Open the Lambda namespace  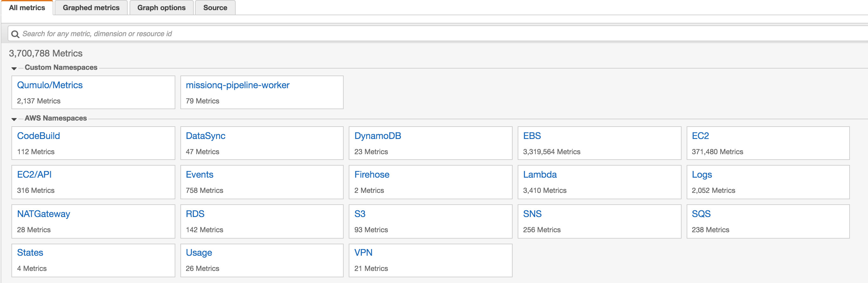[x=540, y=174]
